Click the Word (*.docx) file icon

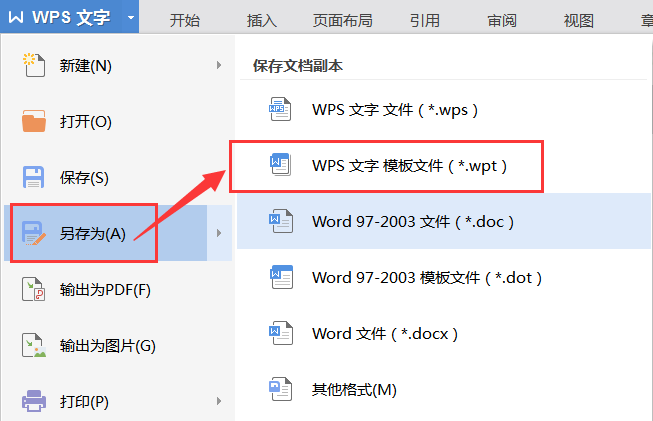pyautogui.click(x=281, y=333)
